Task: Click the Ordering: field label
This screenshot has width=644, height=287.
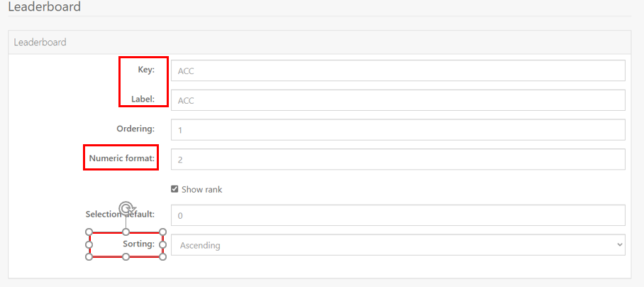Action: tap(135, 129)
